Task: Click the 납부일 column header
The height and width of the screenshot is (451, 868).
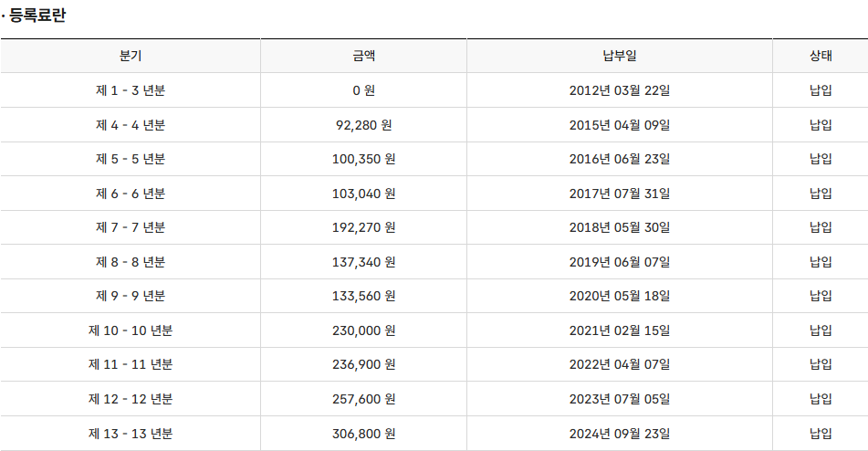Action: [x=620, y=56]
